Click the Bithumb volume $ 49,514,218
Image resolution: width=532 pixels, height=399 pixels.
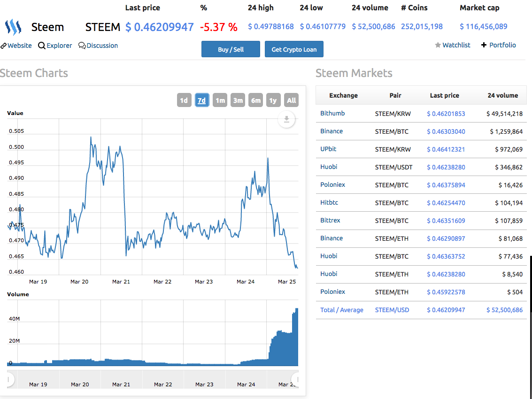[x=504, y=114]
